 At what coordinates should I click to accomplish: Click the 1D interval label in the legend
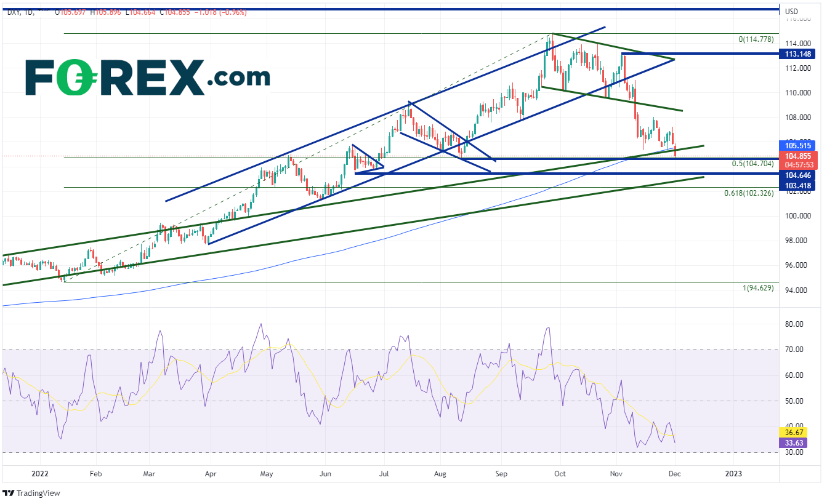pyautogui.click(x=29, y=12)
